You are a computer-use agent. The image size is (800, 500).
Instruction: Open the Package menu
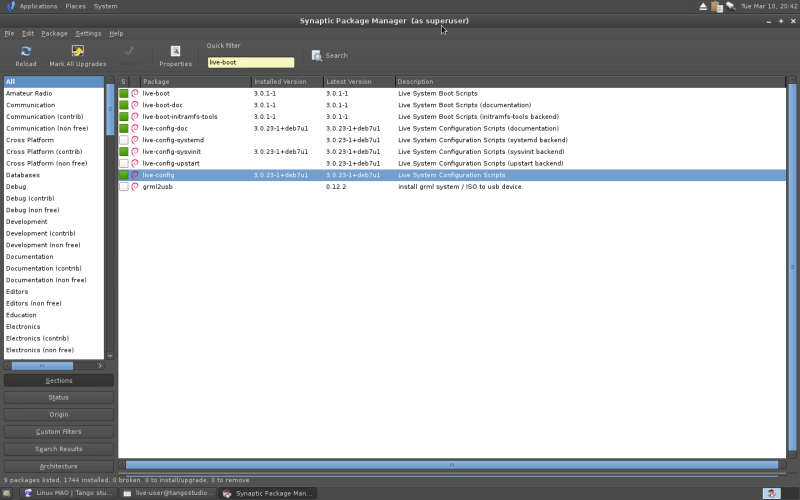(x=54, y=33)
